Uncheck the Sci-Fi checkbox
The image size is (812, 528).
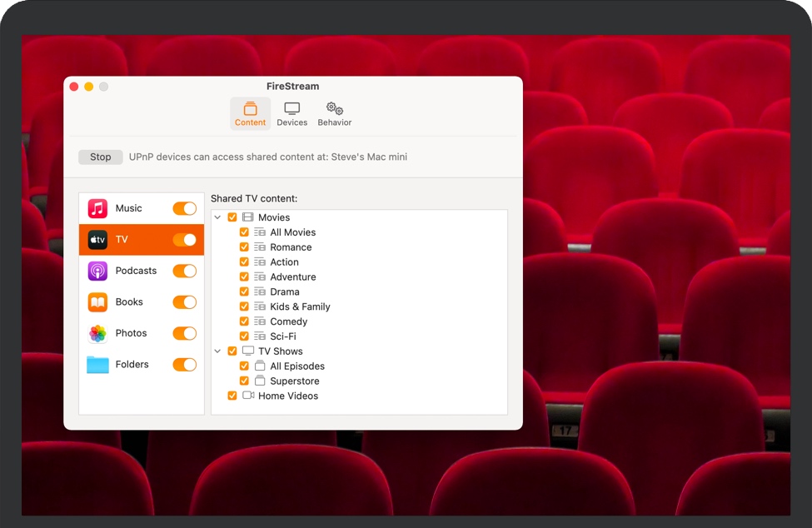244,336
